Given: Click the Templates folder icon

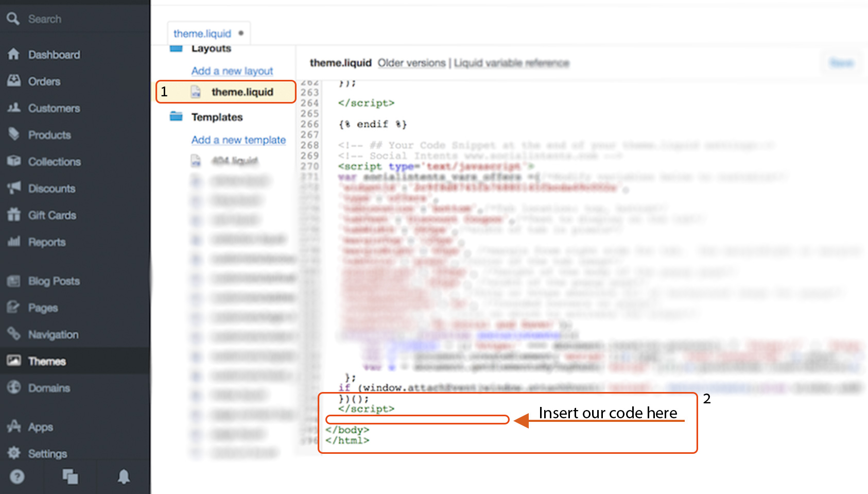Looking at the screenshot, I should click(176, 116).
